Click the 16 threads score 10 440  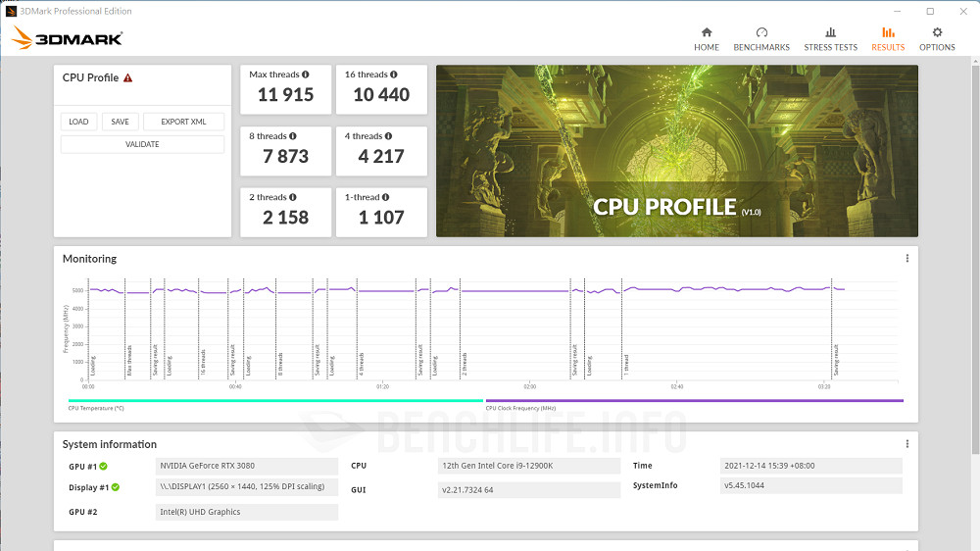point(381,94)
